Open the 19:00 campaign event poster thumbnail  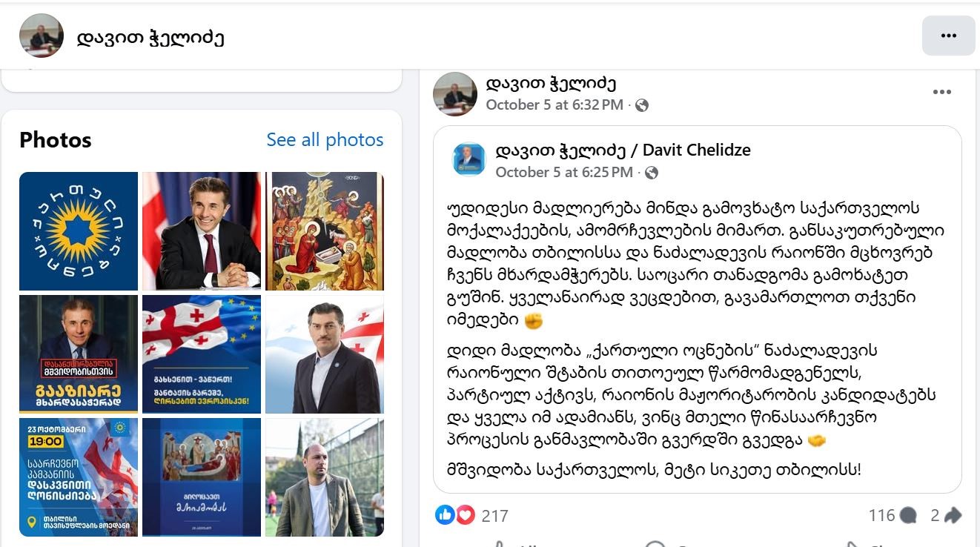tap(79, 477)
